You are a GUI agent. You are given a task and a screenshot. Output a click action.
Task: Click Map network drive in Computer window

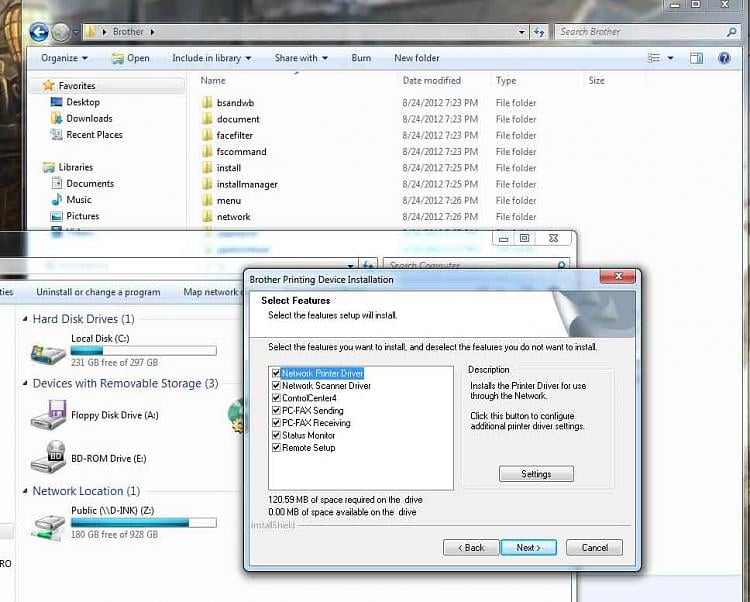[213, 292]
